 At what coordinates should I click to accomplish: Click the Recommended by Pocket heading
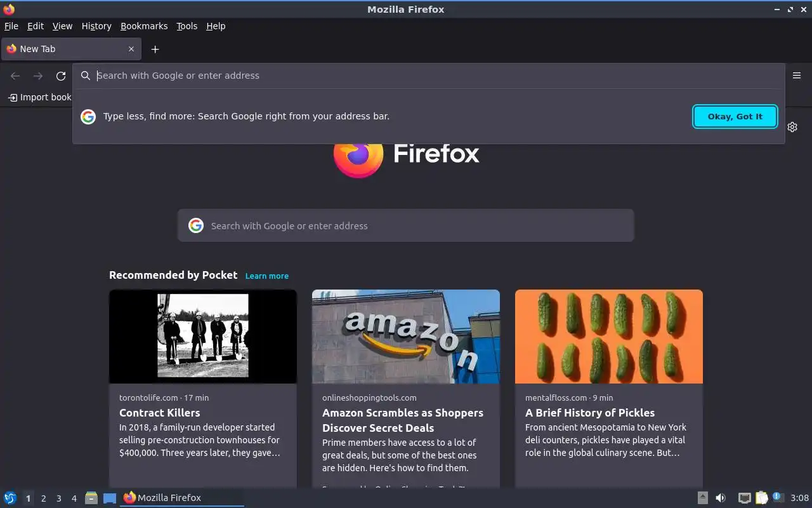173,275
